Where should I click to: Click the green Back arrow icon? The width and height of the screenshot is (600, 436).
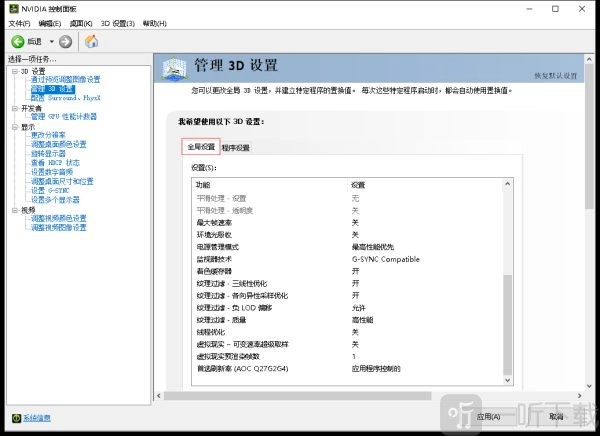click(x=18, y=41)
